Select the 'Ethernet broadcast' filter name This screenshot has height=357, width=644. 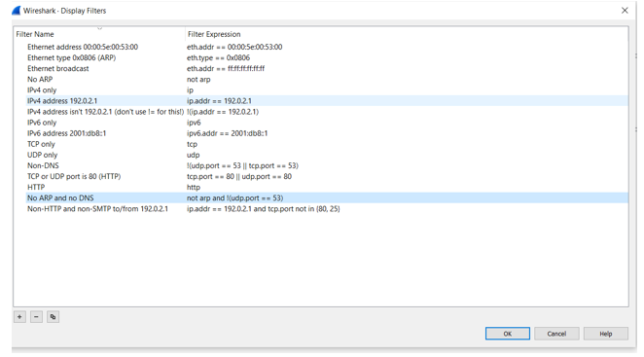click(58, 69)
